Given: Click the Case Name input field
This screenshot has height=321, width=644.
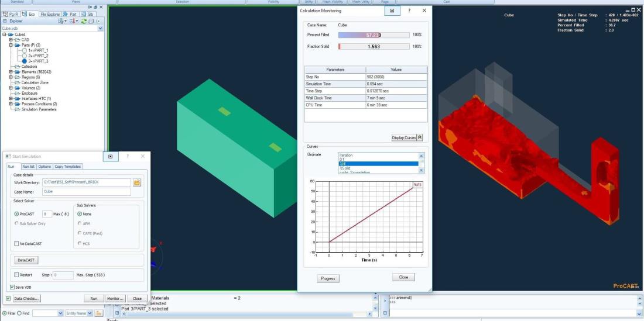Looking at the screenshot, I should (87, 191).
